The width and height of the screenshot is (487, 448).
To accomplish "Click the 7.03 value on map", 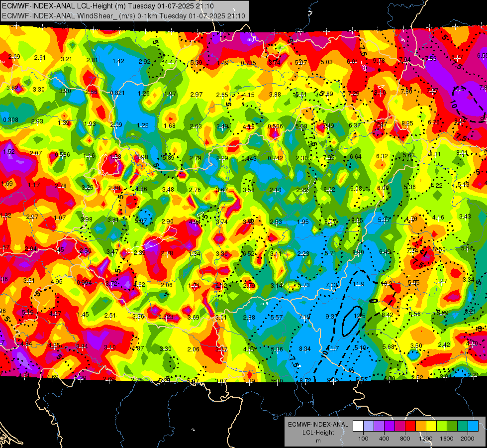I will pos(331,285).
